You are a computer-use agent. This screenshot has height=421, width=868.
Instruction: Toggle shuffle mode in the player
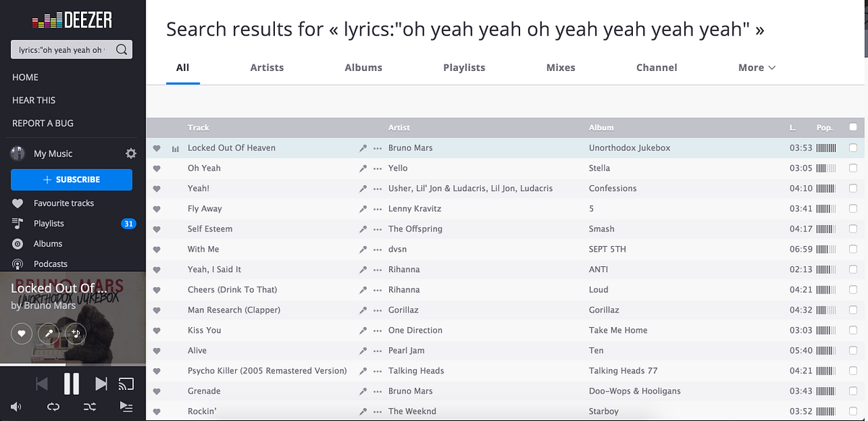tap(90, 407)
